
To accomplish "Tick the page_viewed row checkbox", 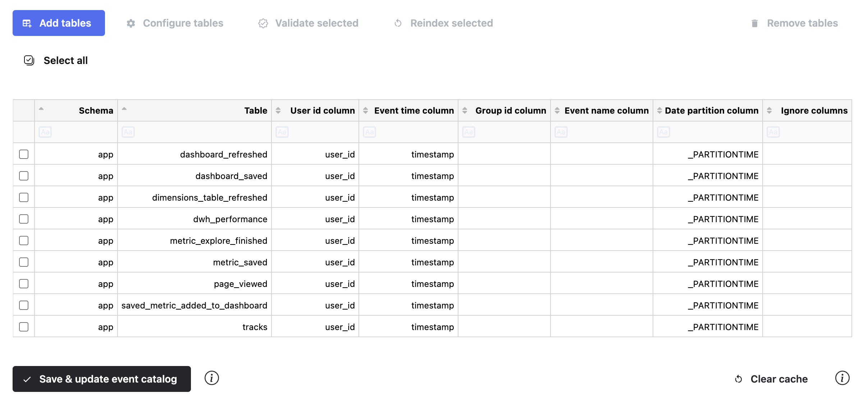I will [x=24, y=284].
